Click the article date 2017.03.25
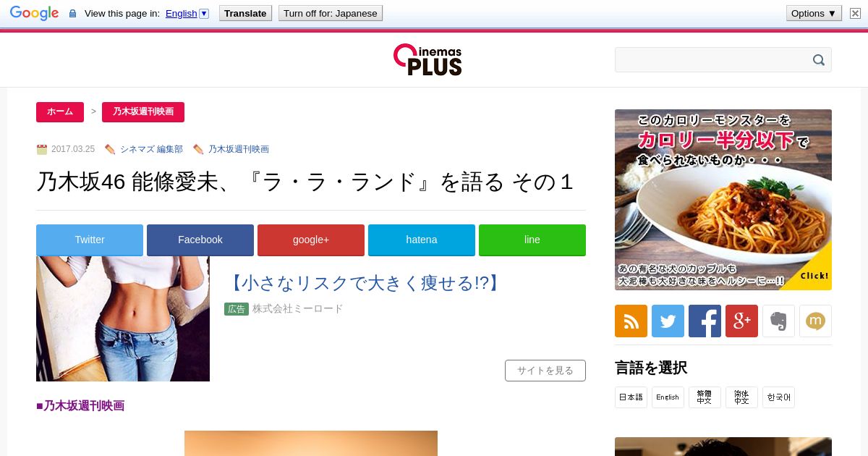 (x=73, y=149)
